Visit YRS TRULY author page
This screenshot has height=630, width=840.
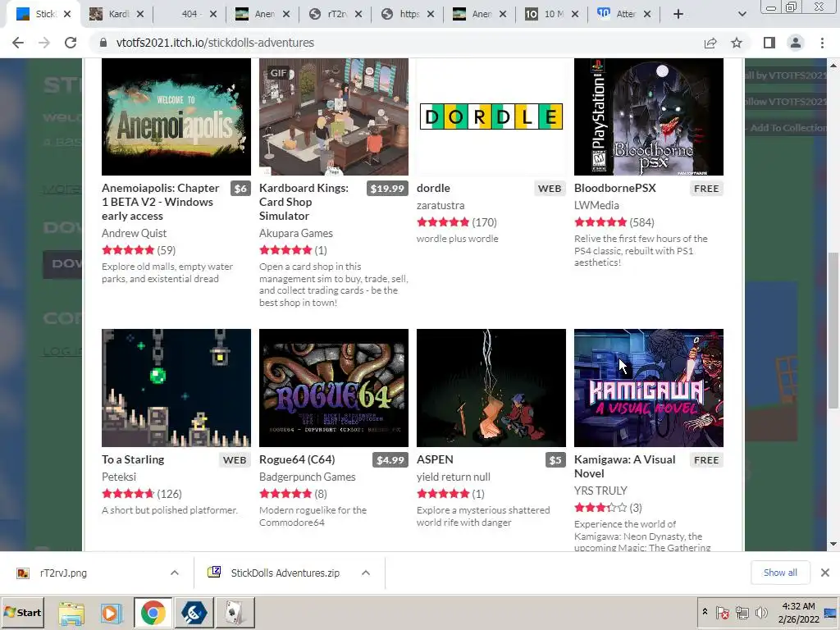600,491
